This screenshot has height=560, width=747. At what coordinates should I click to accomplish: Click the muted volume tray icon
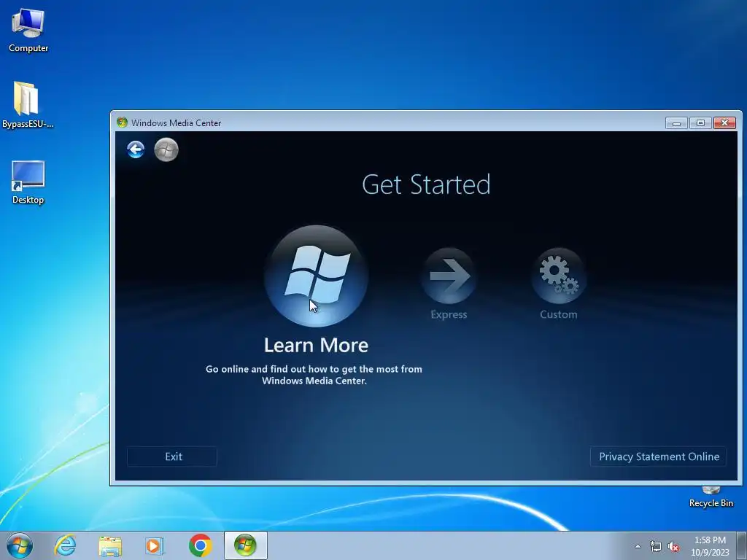pos(673,547)
